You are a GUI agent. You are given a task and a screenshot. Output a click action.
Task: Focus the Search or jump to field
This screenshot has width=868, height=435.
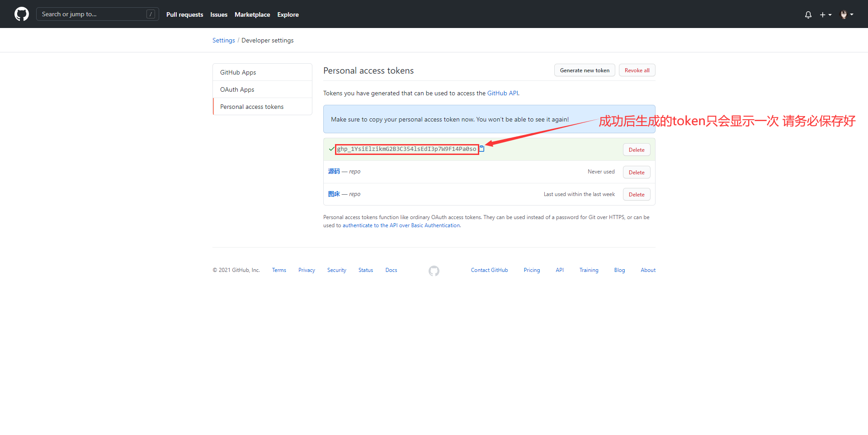tap(98, 14)
